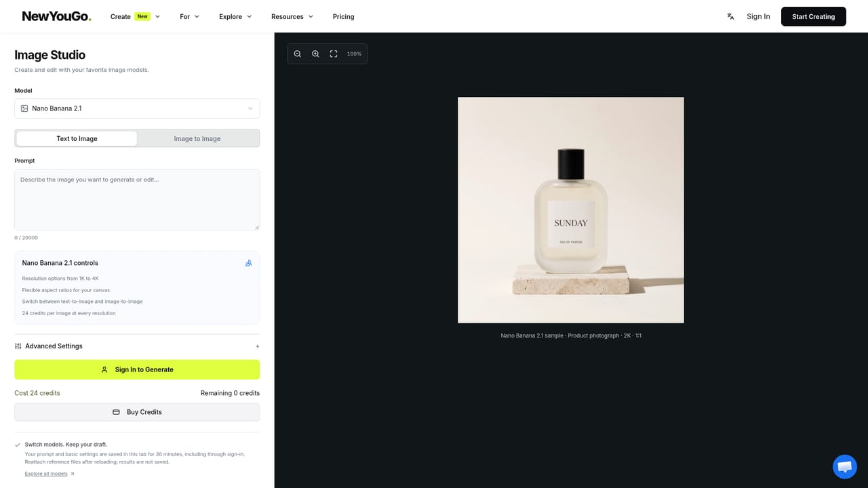Click the Nano Banana controls model icon
This screenshot has width=868, height=488.
tap(249, 263)
